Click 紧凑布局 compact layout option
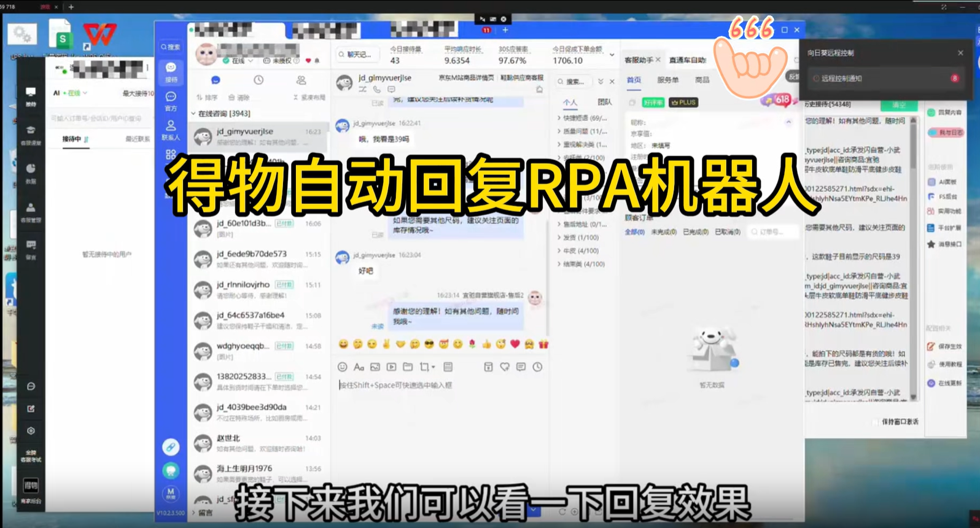Screen dimensions: 980x528 (309, 98)
